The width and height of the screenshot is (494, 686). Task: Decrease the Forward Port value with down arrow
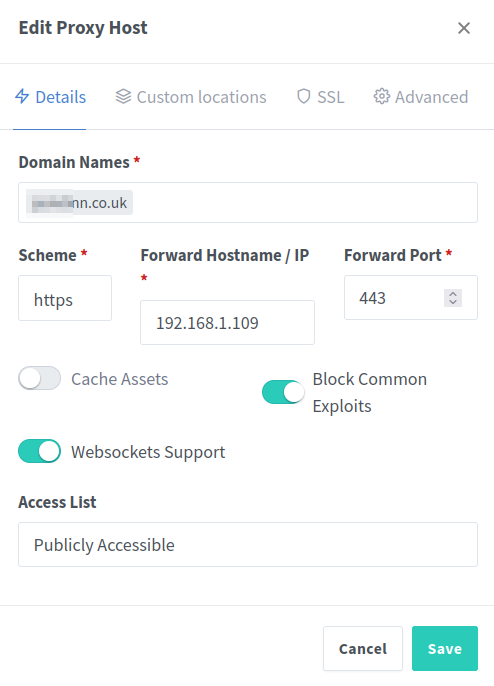(453, 302)
